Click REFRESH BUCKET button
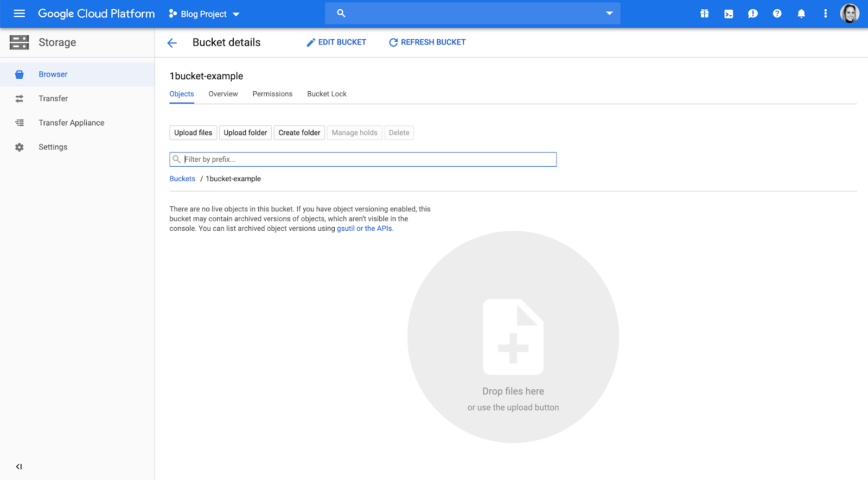The image size is (868, 480). pyautogui.click(x=427, y=42)
